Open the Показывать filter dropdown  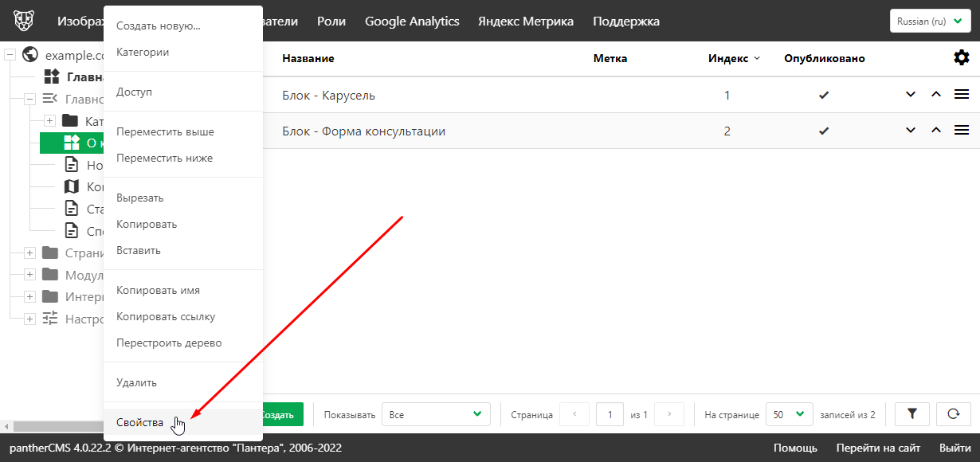click(x=436, y=414)
